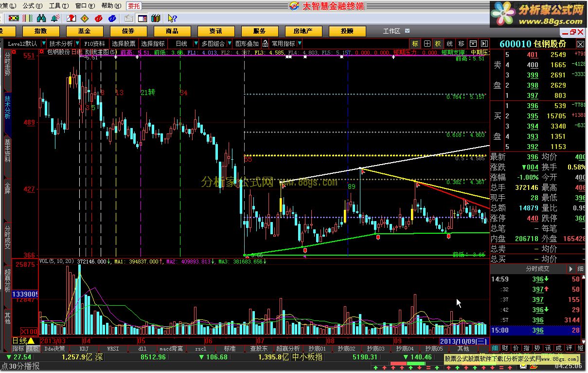Toggle the 标 marker button

click(x=415, y=44)
